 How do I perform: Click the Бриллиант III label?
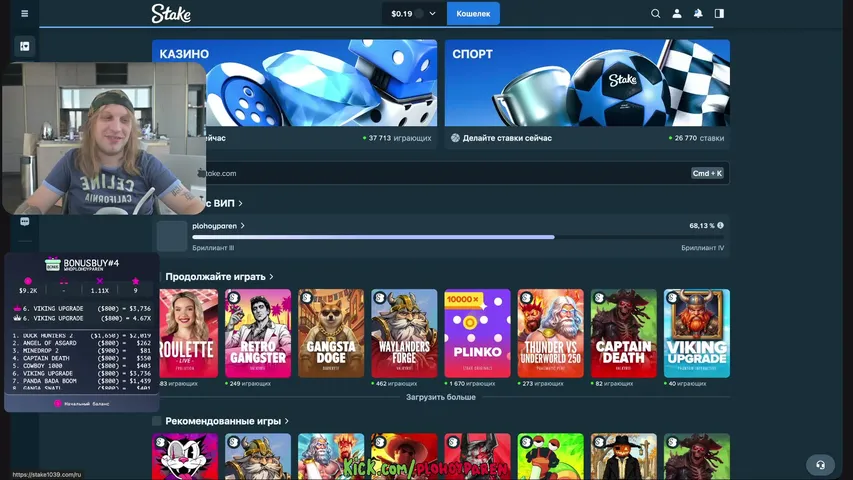click(213, 248)
